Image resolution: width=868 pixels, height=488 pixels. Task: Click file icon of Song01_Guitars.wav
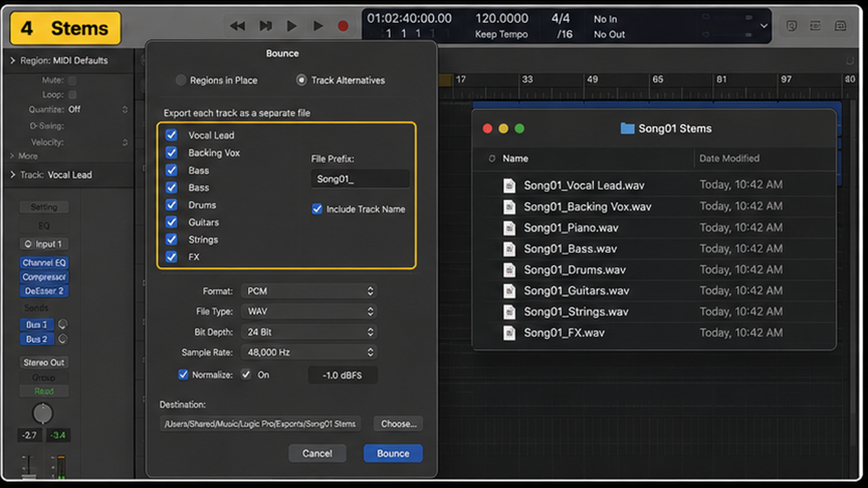pos(509,291)
